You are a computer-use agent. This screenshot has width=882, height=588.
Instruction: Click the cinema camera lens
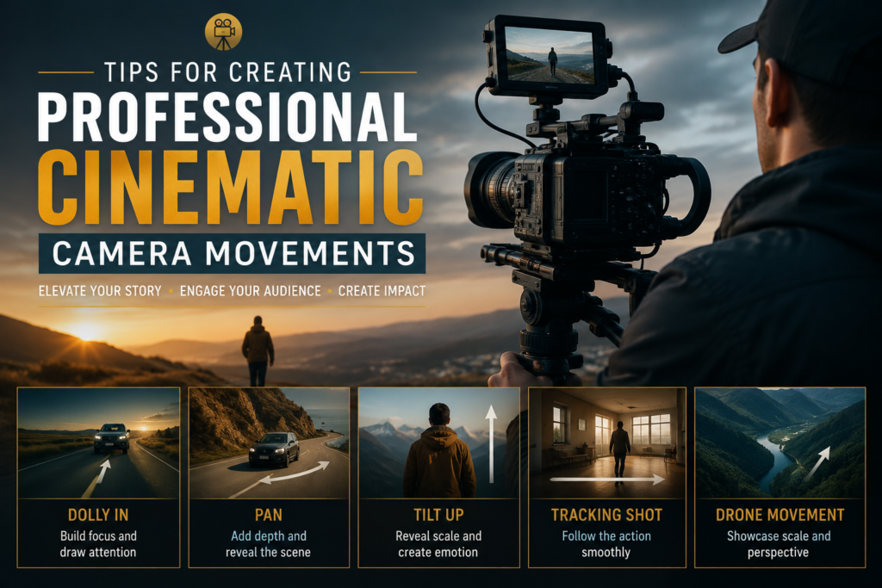click(492, 189)
